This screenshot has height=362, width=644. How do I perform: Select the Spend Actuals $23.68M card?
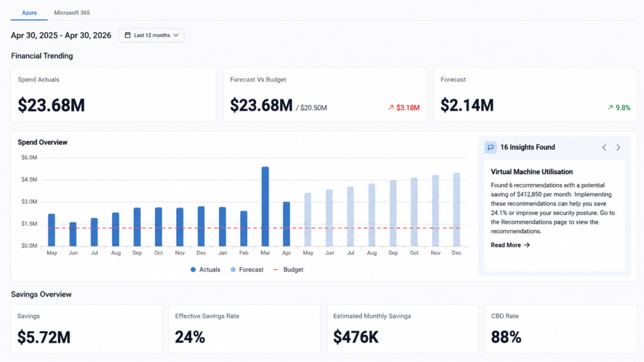coord(113,95)
